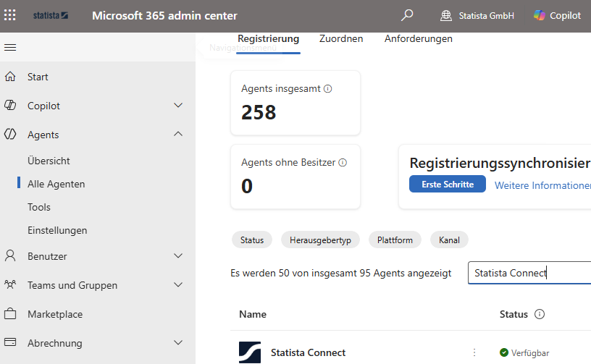Open the Status filter dropdown

tap(252, 240)
